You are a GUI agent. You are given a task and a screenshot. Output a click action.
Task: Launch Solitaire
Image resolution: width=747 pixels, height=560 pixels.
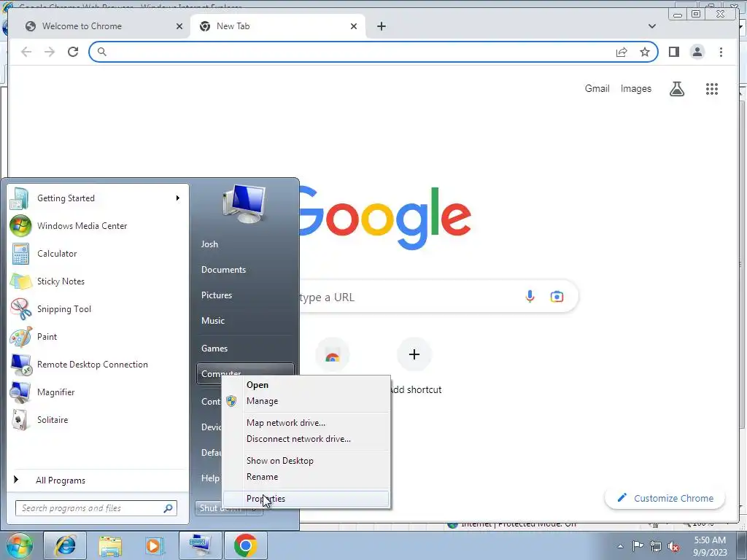pyautogui.click(x=98, y=419)
